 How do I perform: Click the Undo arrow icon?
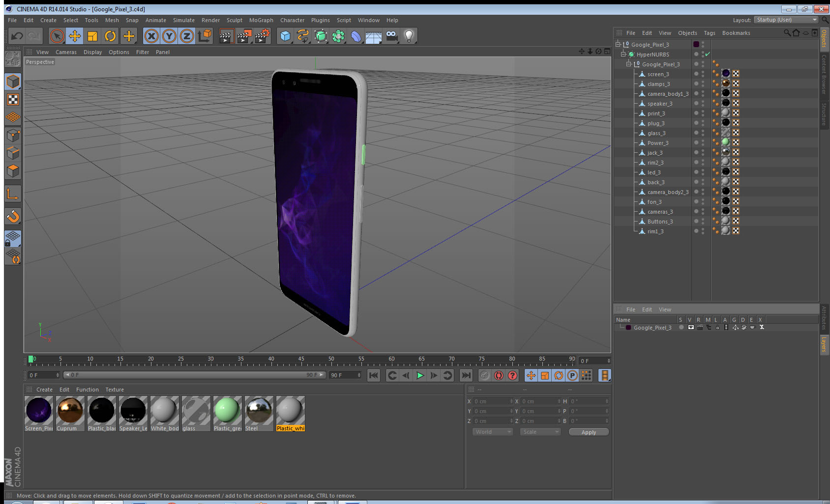tap(17, 36)
